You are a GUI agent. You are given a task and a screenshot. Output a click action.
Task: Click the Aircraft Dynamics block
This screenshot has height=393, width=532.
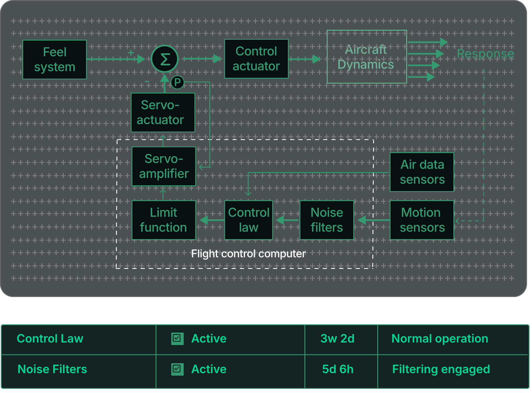click(x=367, y=57)
